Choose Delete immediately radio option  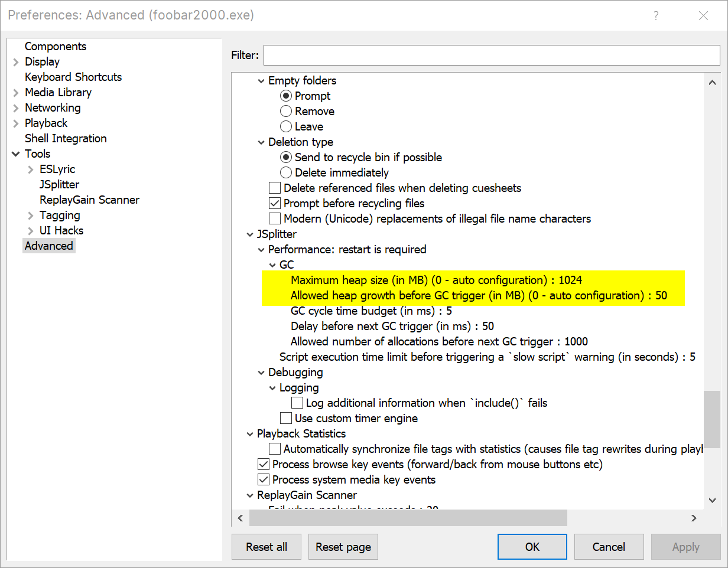[x=286, y=172]
